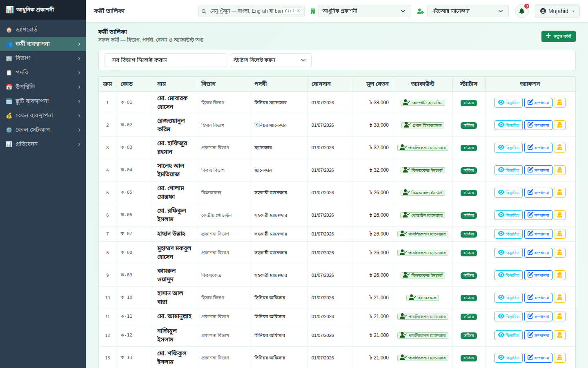This screenshot has width=588, height=368.
Task: Open the Mujahid user menu
Action: (x=557, y=11)
